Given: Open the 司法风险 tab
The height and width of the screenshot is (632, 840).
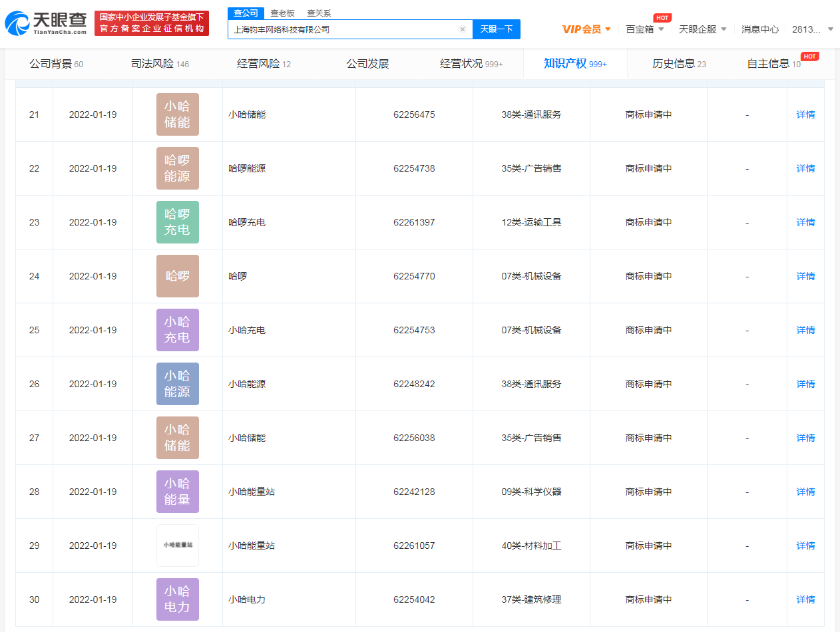Looking at the screenshot, I should (160, 64).
